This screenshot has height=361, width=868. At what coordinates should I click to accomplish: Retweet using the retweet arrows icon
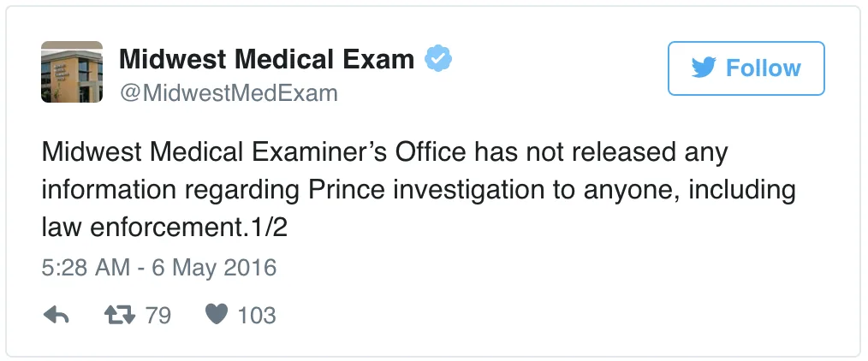pos(120,315)
